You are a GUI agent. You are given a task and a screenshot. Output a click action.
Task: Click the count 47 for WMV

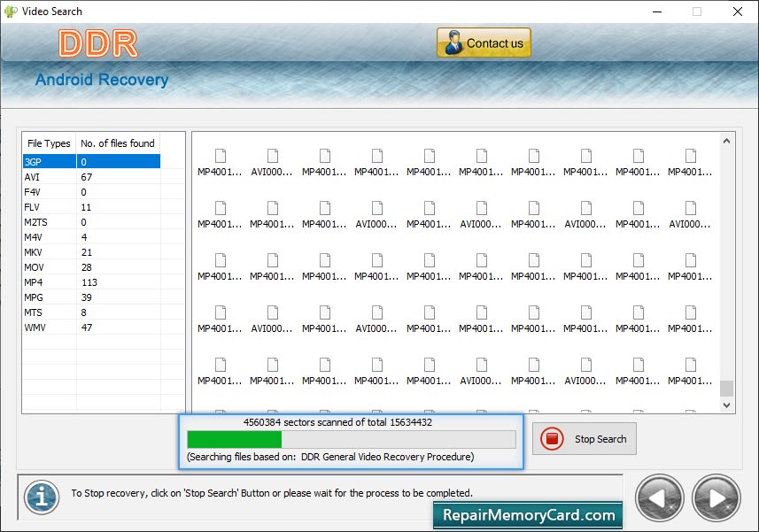(87, 328)
